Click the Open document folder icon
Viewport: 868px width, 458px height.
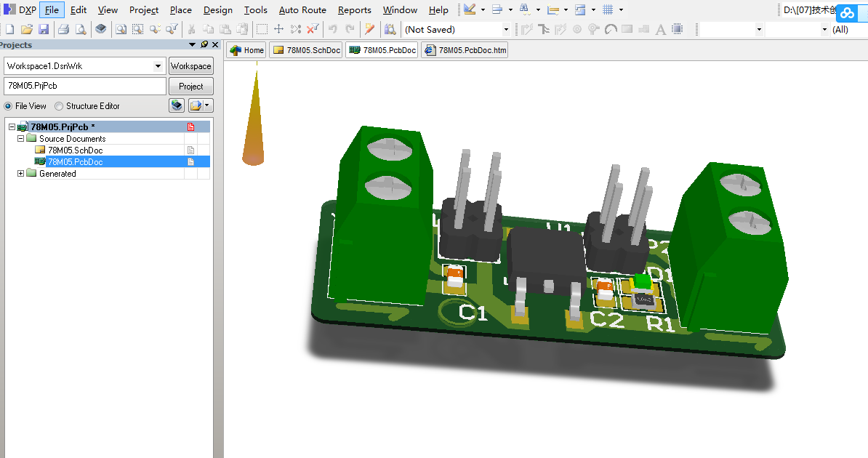[27, 29]
